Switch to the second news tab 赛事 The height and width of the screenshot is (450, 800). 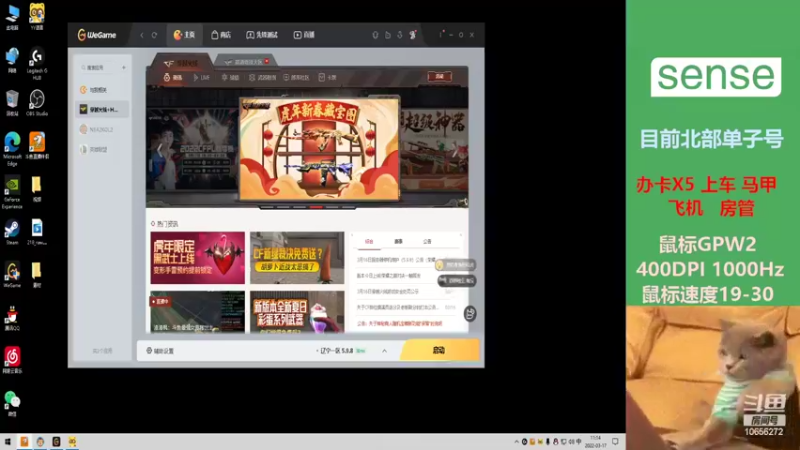click(398, 241)
